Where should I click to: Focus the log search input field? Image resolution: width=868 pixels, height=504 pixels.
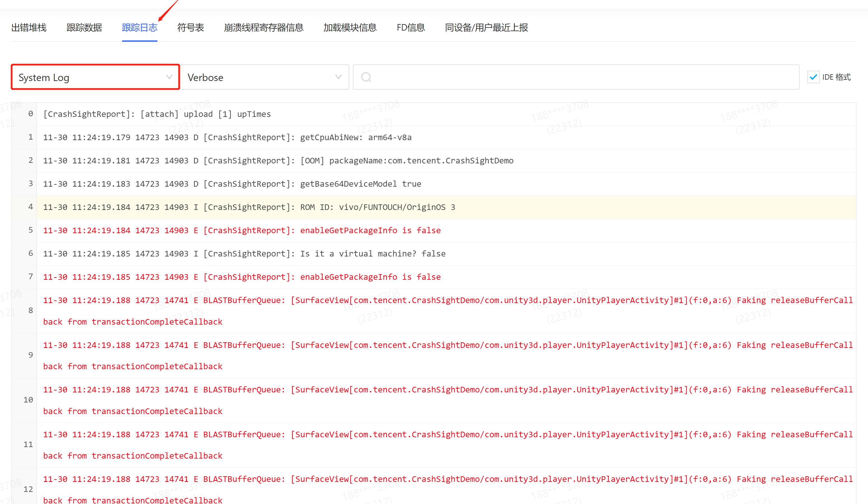576,77
